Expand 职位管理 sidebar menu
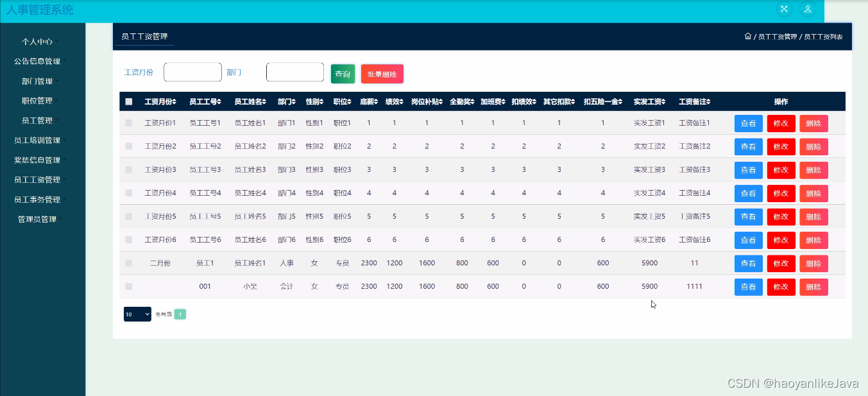This screenshot has height=396, width=868. pos(40,101)
